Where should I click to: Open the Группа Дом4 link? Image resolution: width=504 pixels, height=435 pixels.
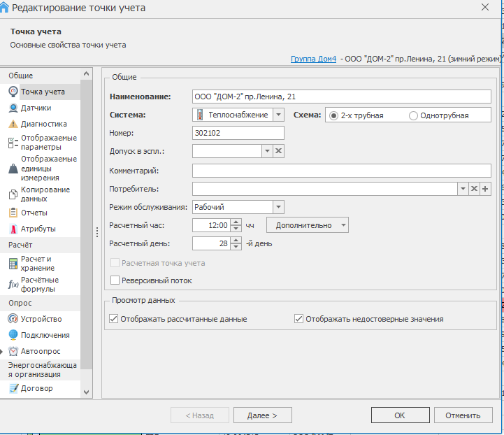314,60
